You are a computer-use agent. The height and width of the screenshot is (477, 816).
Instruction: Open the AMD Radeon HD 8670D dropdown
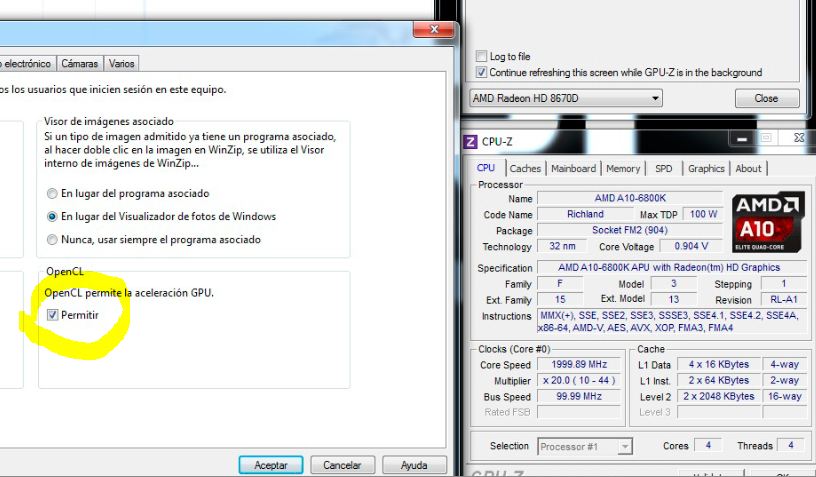coord(566,98)
